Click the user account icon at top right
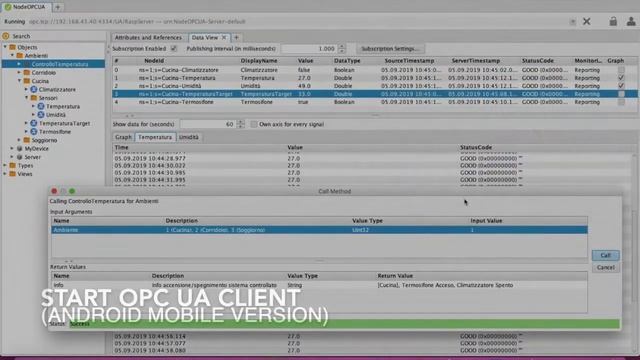The height and width of the screenshot is (360, 640). pos(631,21)
